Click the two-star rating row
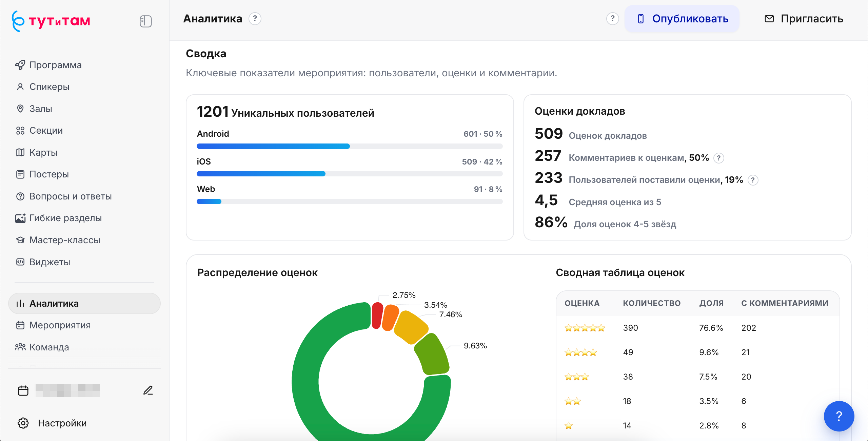The width and height of the screenshot is (868, 441). (698, 401)
